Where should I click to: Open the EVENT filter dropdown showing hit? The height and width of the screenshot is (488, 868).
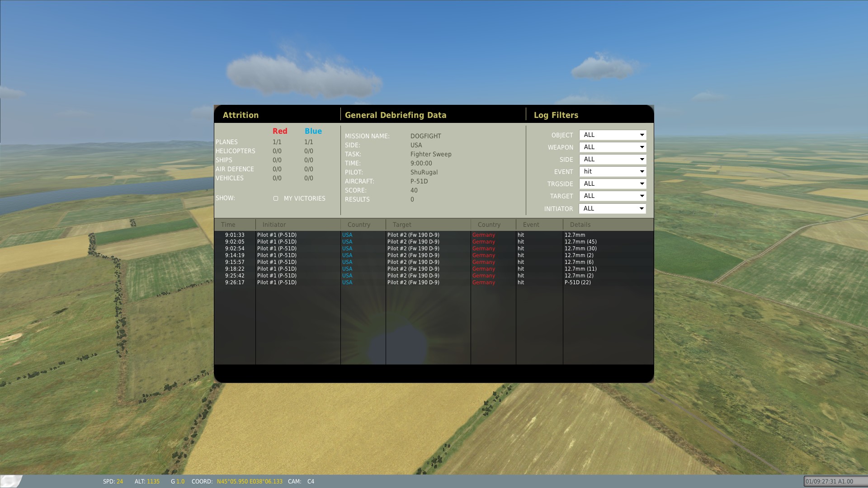(x=613, y=172)
